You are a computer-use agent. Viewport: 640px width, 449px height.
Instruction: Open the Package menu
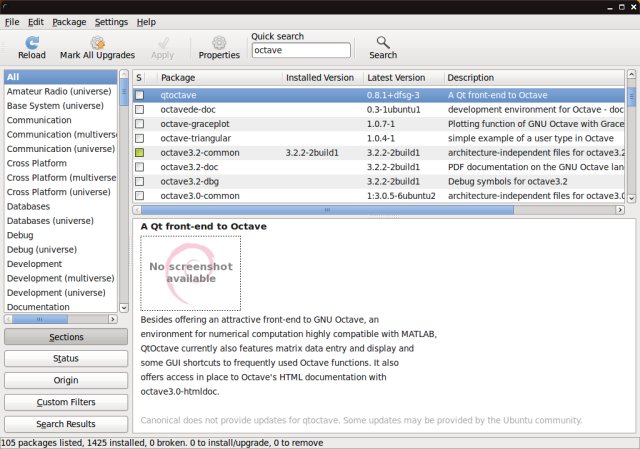click(x=69, y=21)
